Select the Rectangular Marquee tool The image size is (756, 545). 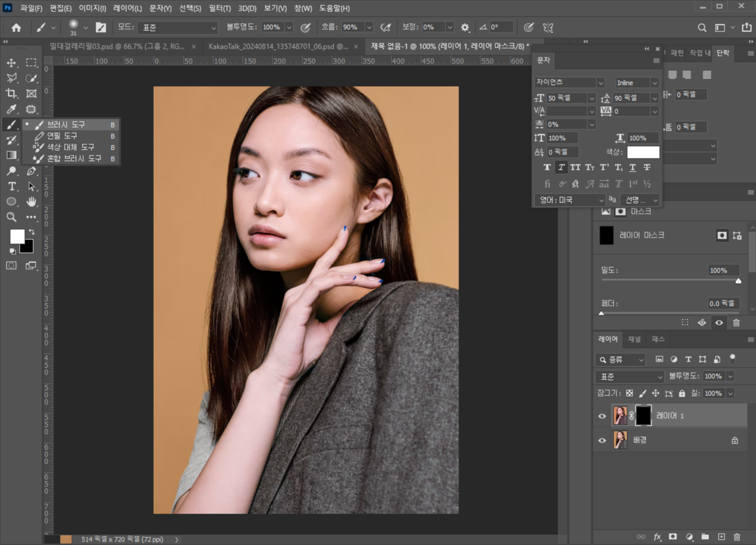[x=31, y=63]
